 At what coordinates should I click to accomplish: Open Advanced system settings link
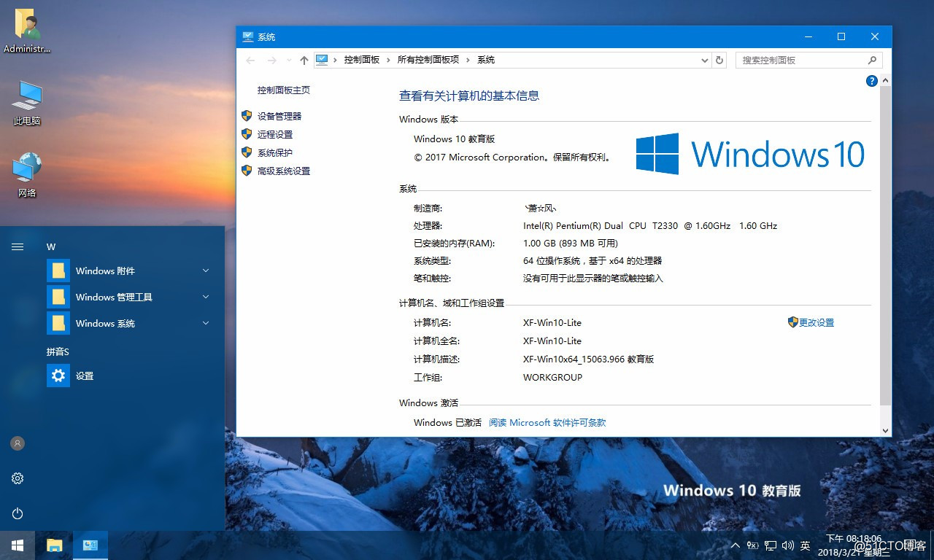click(x=284, y=171)
